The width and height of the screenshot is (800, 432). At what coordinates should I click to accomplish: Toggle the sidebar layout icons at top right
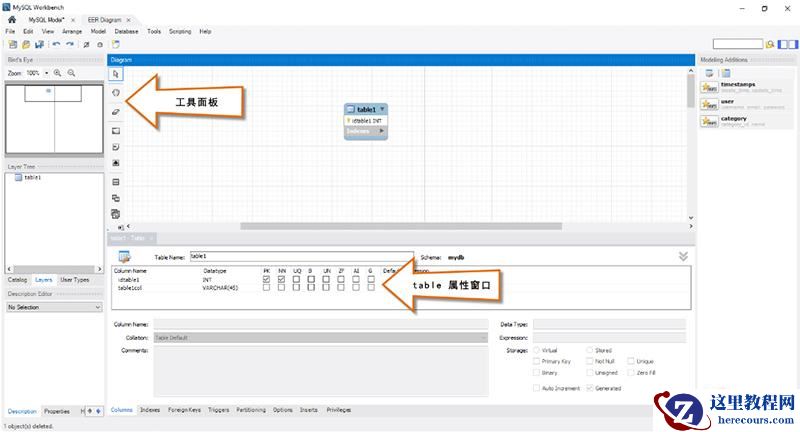788,44
